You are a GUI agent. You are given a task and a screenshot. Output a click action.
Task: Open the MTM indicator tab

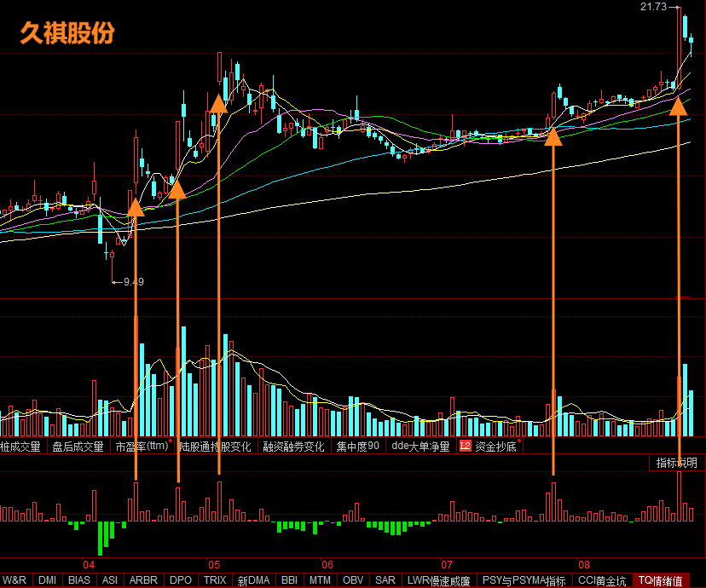pyautogui.click(x=320, y=580)
